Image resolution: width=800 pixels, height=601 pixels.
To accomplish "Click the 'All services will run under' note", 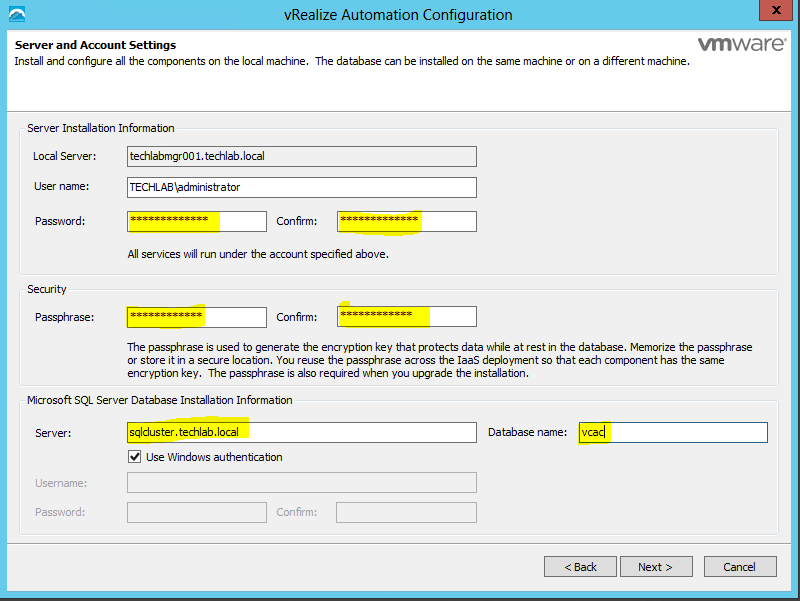I will 258,254.
